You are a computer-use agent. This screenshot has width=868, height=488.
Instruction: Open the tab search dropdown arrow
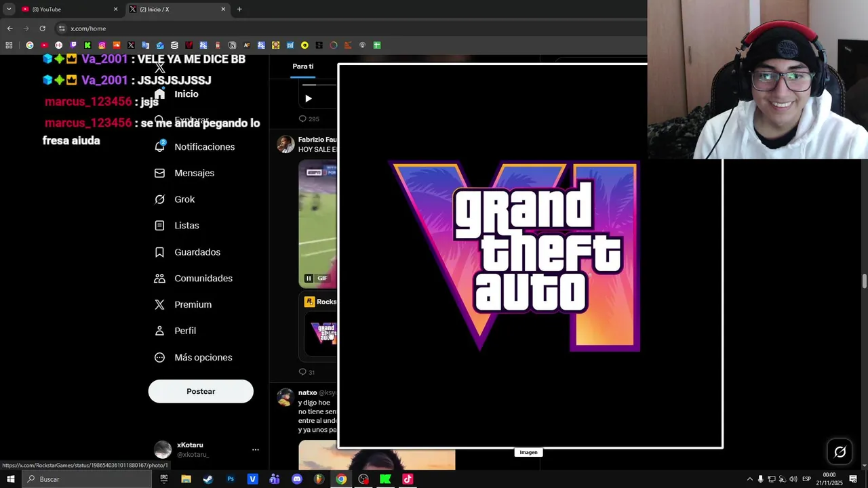click(9, 9)
